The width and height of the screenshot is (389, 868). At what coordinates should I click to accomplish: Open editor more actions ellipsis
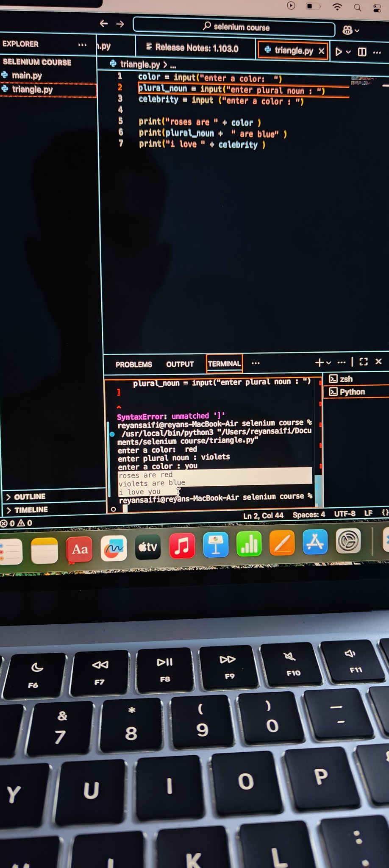coord(377,52)
